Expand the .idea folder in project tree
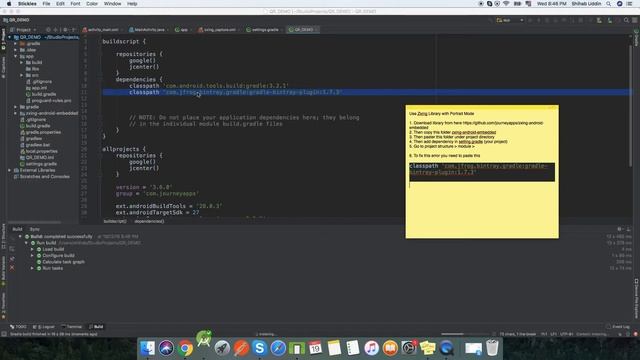This screenshot has height=360, width=640. click(16, 50)
